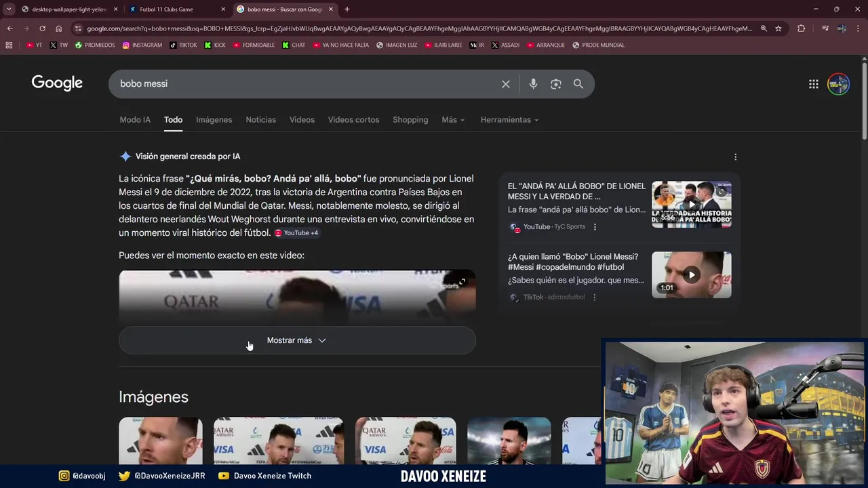Switch to Videos tab
Viewport: 868px width, 488px height.
(302, 120)
